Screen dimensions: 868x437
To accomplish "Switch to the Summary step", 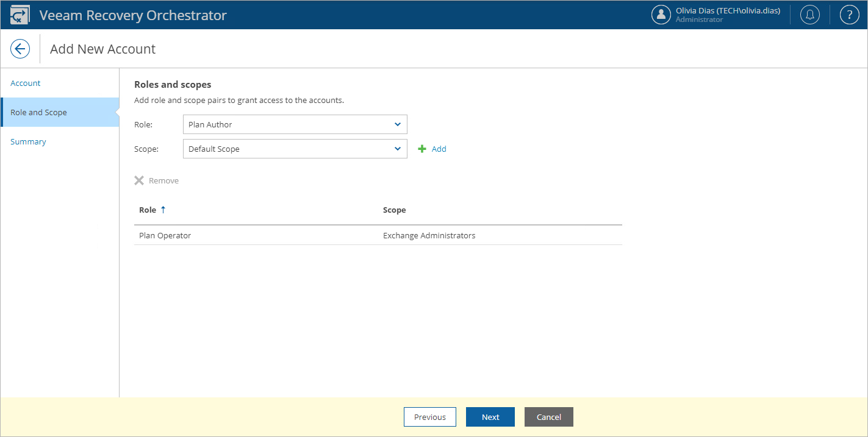I will coord(28,141).
